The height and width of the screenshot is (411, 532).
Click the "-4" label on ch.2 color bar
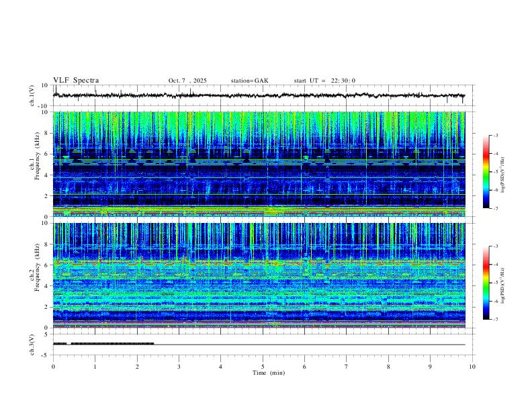click(495, 264)
